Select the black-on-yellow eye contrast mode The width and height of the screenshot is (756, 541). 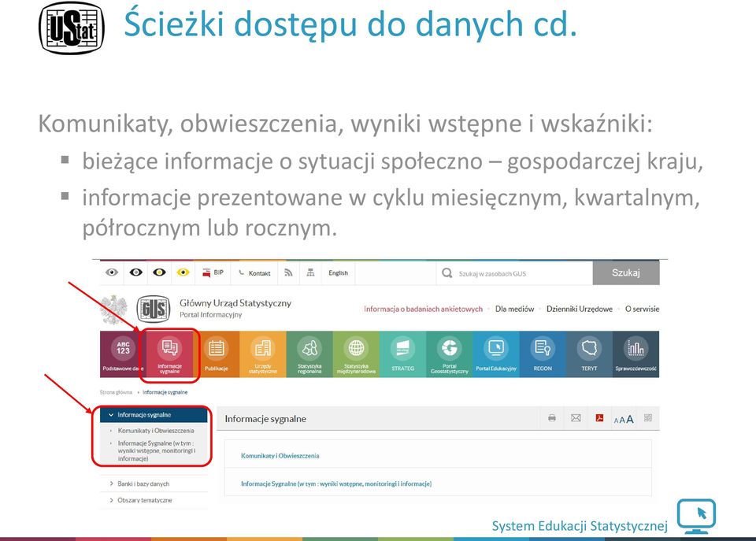pyautogui.click(x=183, y=273)
